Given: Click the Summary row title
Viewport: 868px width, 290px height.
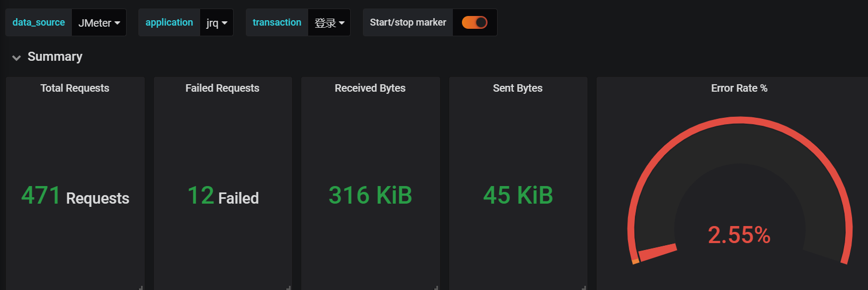Looking at the screenshot, I should pos(55,57).
